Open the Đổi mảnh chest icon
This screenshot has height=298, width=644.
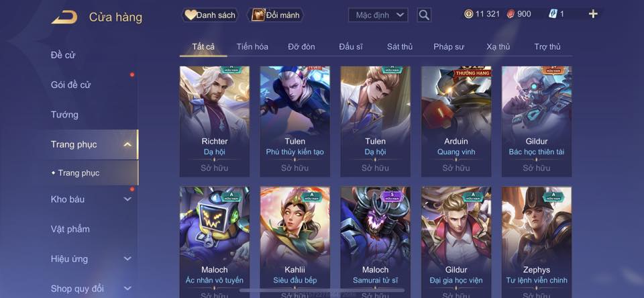pos(258,15)
